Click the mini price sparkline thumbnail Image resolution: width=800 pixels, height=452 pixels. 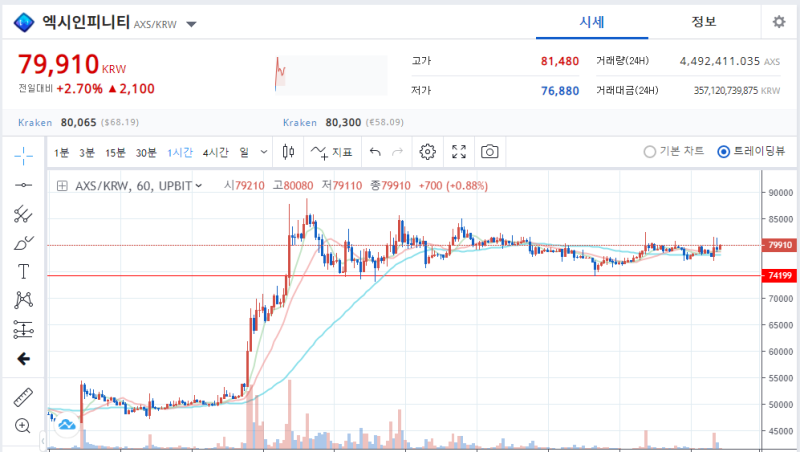[331, 75]
